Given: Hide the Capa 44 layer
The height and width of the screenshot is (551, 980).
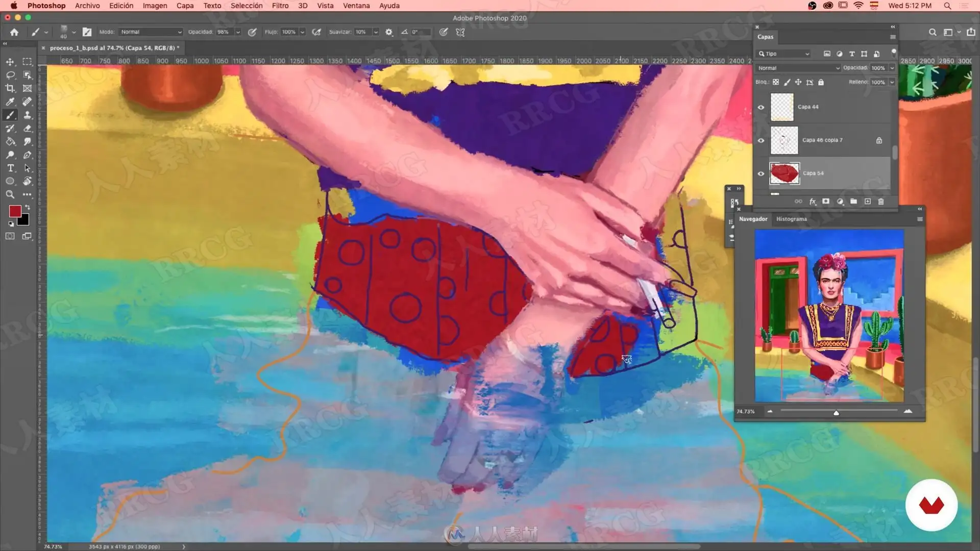Looking at the screenshot, I should coord(761,107).
